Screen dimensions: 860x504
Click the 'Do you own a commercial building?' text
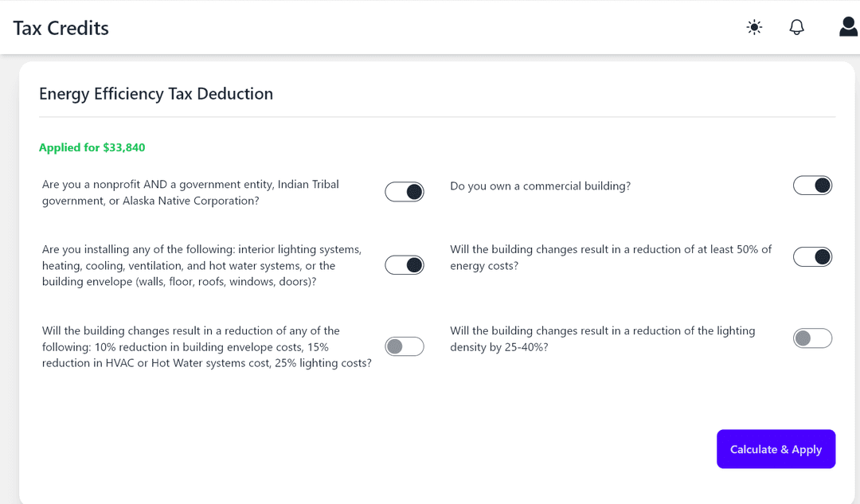pos(540,186)
